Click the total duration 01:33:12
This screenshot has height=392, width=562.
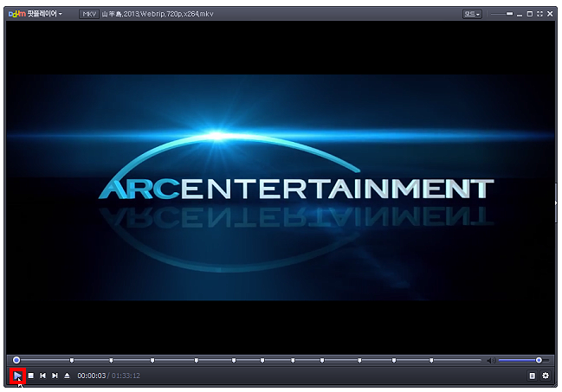tap(126, 376)
